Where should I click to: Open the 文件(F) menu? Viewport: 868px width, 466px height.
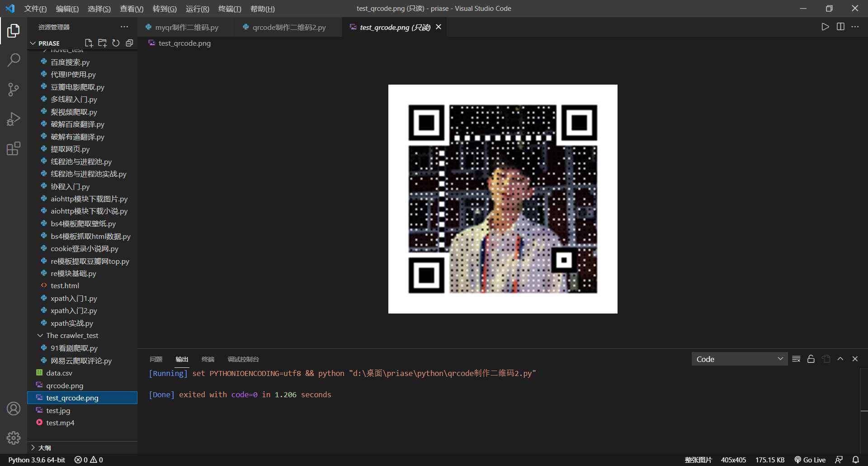(35, 9)
